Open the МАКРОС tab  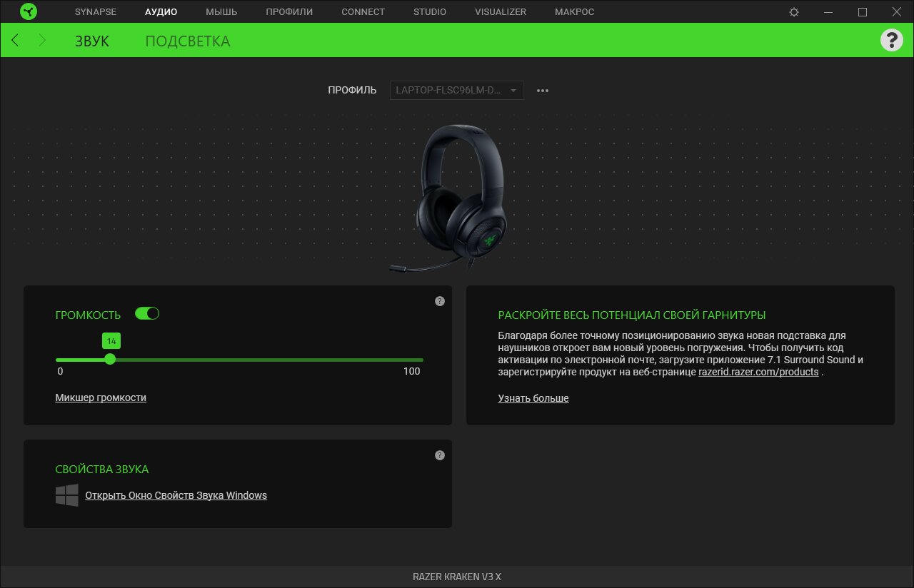(x=574, y=12)
